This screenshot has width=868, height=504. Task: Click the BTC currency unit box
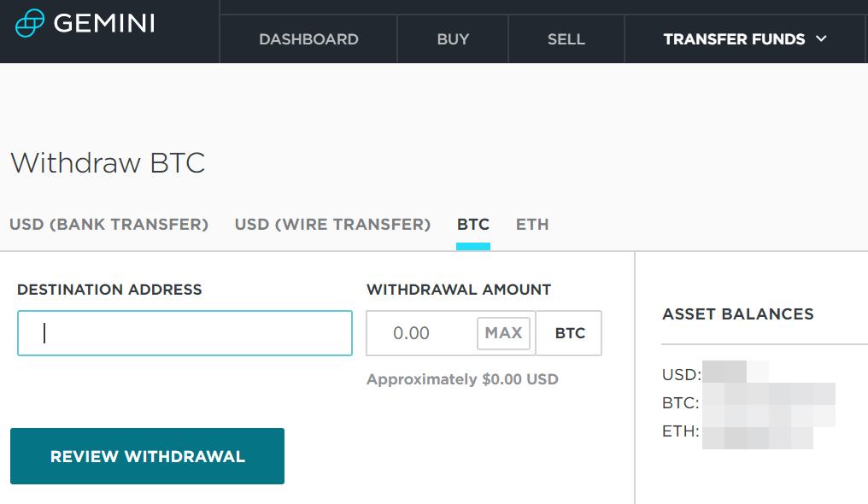pyautogui.click(x=570, y=333)
